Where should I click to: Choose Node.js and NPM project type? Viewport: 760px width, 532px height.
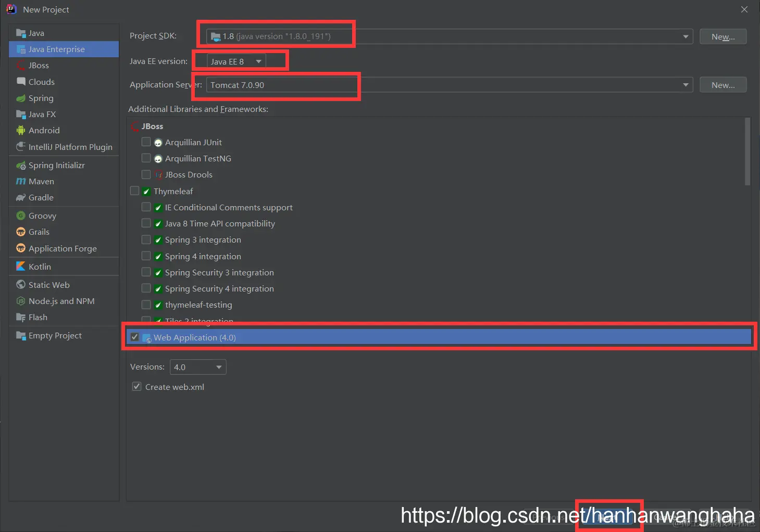pyautogui.click(x=64, y=301)
